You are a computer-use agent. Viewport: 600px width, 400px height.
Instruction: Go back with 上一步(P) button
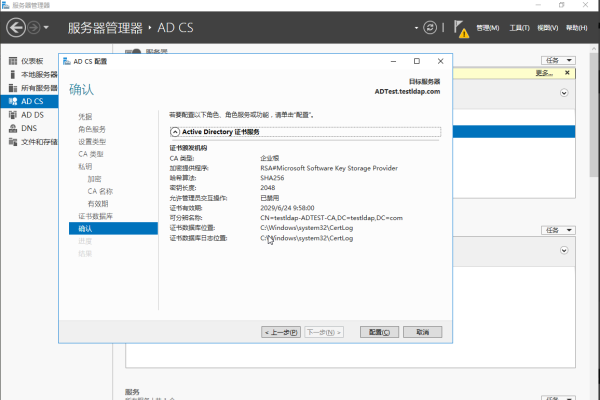pos(281,332)
